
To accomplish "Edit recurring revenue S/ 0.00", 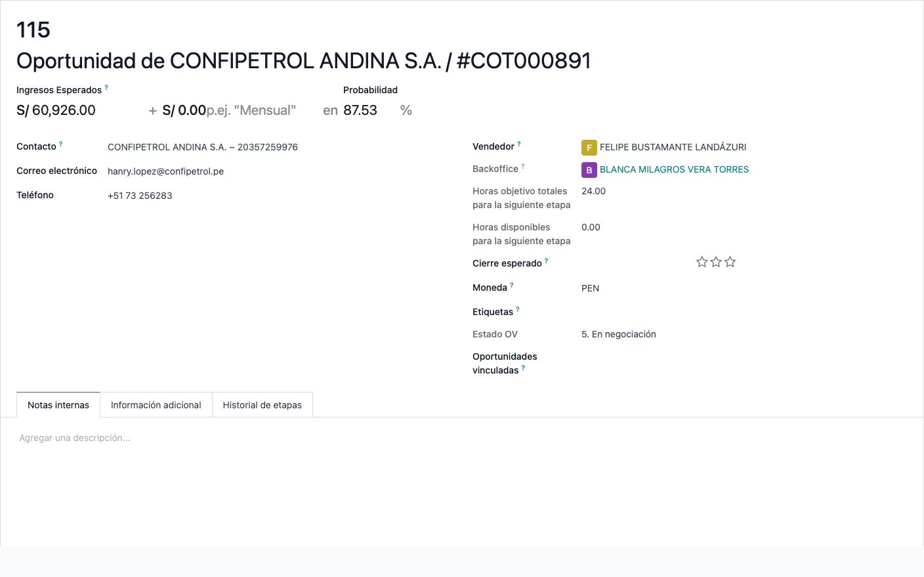I will coord(184,110).
